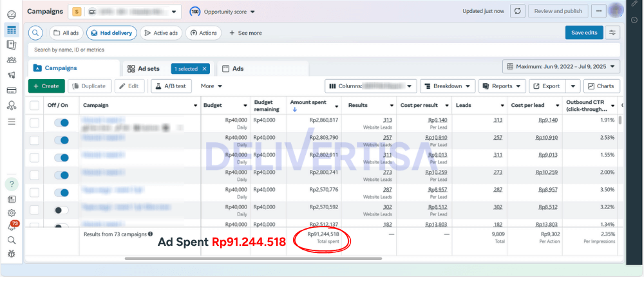644x298 pixels.
Task: Open the profile avatar
Action: (x=615, y=11)
